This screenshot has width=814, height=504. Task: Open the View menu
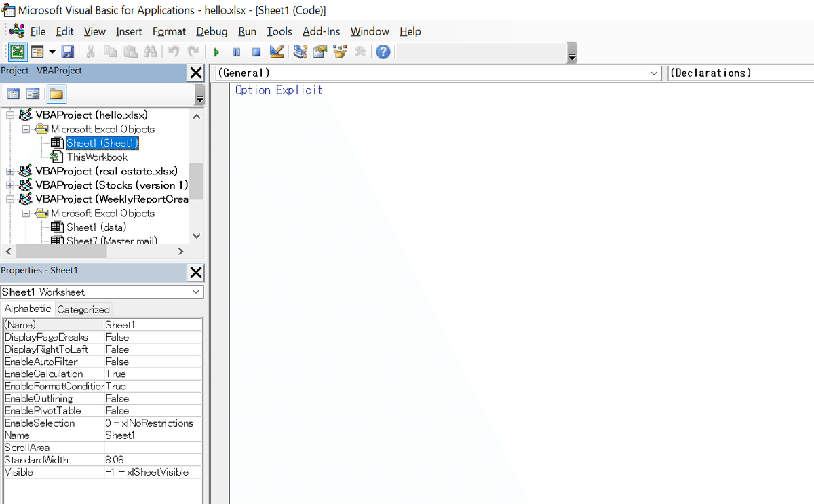pos(95,31)
